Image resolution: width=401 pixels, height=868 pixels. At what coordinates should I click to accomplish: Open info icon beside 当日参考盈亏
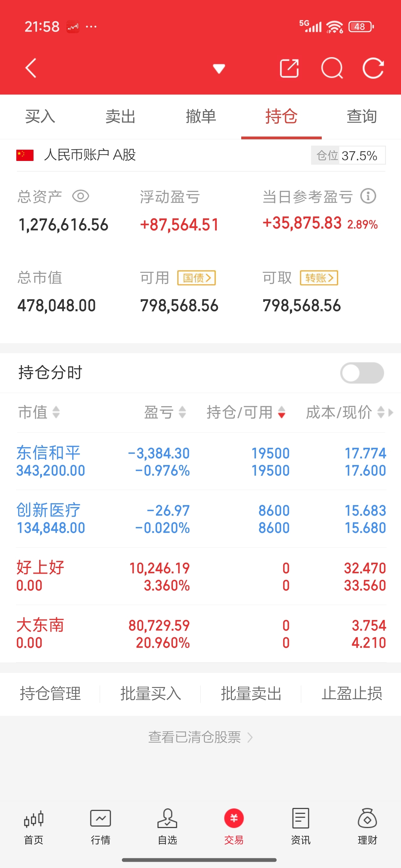[368, 196]
